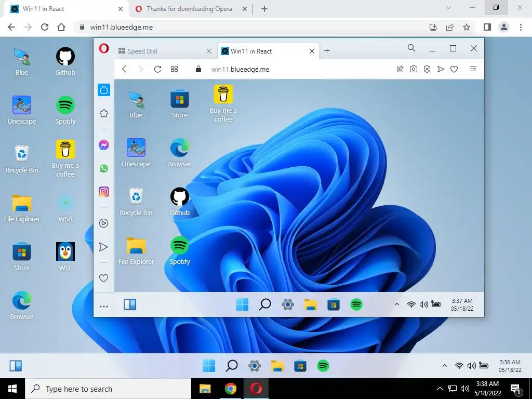532x399 pixels.
Task: Open WhatsApp in the Opera sidebar
Action: tap(104, 168)
